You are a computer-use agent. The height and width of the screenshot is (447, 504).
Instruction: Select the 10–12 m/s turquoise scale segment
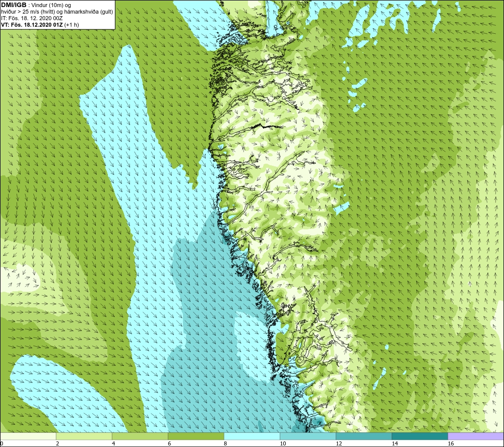click(x=308, y=436)
